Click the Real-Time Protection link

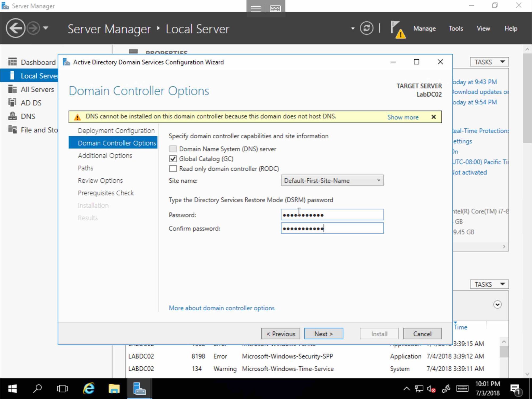tap(480, 131)
